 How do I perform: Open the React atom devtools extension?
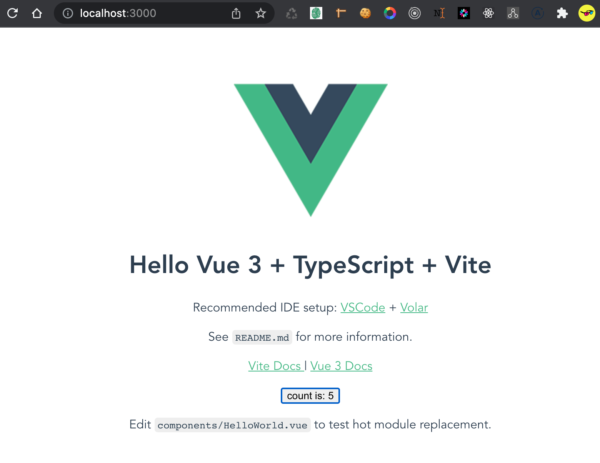click(x=488, y=13)
